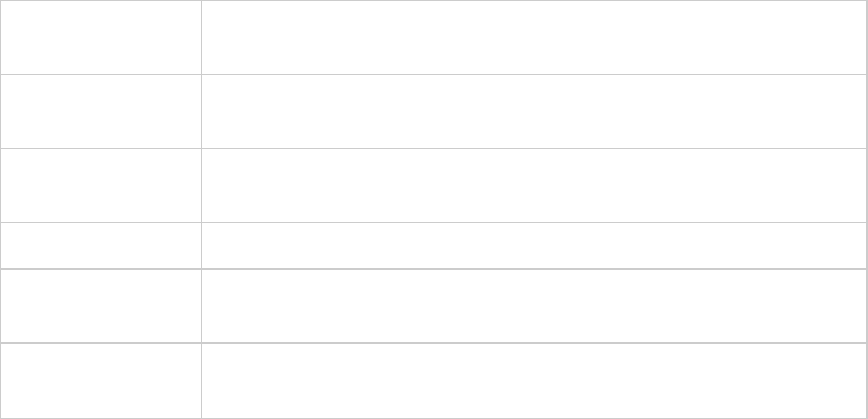Click the right cell in the third row
This screenshot has height=419, width=868.
coord(533,186)
